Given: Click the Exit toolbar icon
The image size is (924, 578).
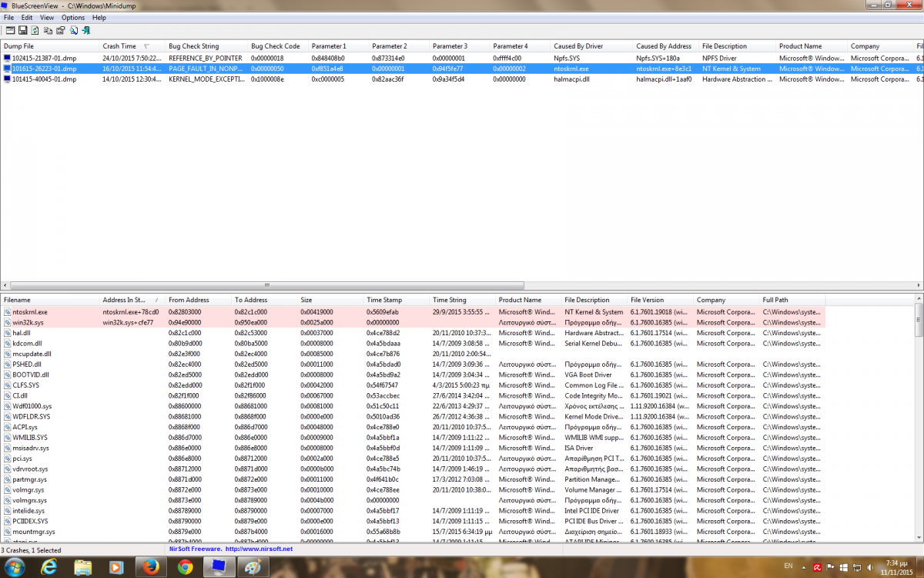Looking at the screenshot, I should 85,30.
